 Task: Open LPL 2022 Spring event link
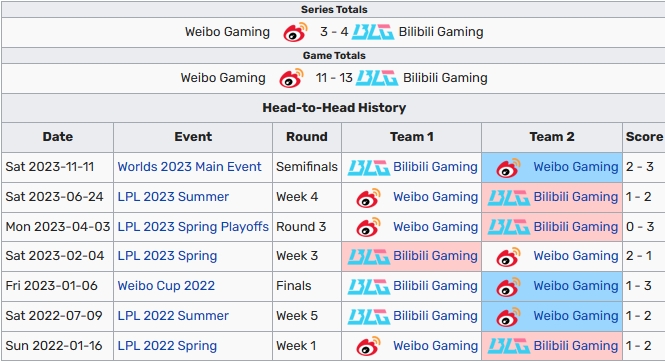coord(167,346)
